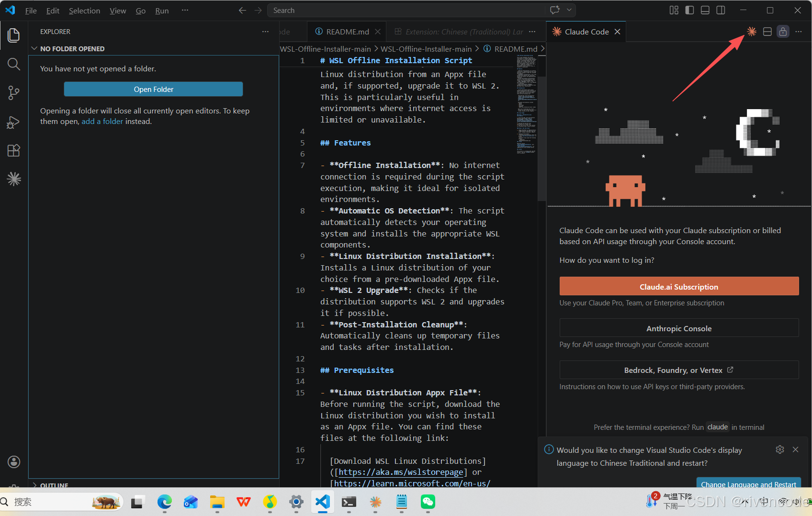Open Claude Code panel more actions menu

point(799,32)
